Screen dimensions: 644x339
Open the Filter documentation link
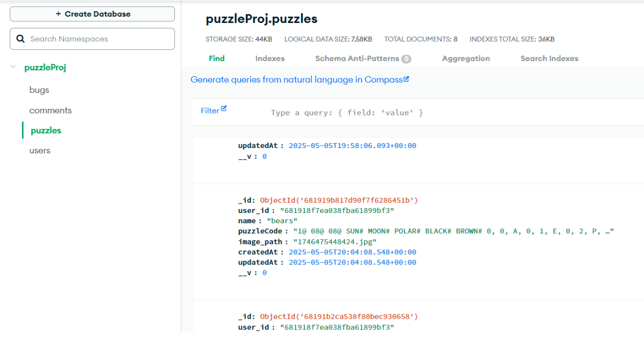pyautogui.click(x=210, y=110)
